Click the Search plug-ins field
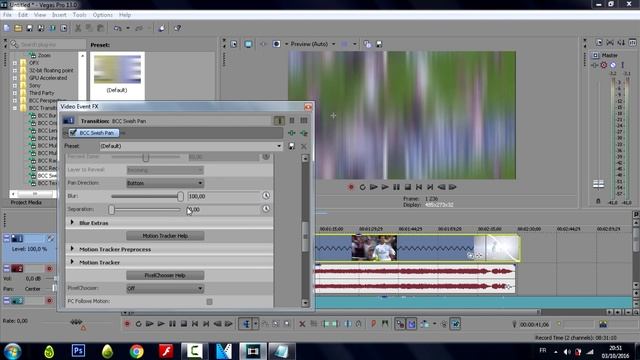The height and width of the screenshot is (360, 640). click(x=49, y=44)
